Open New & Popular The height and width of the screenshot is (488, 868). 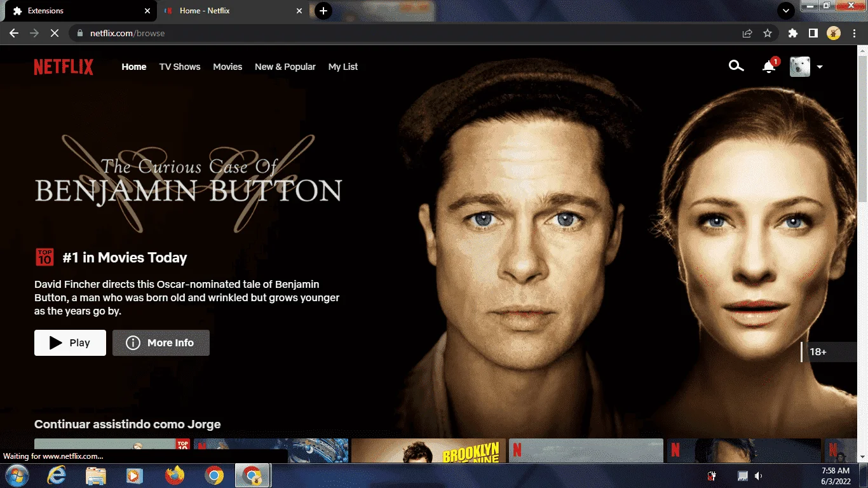285,67
